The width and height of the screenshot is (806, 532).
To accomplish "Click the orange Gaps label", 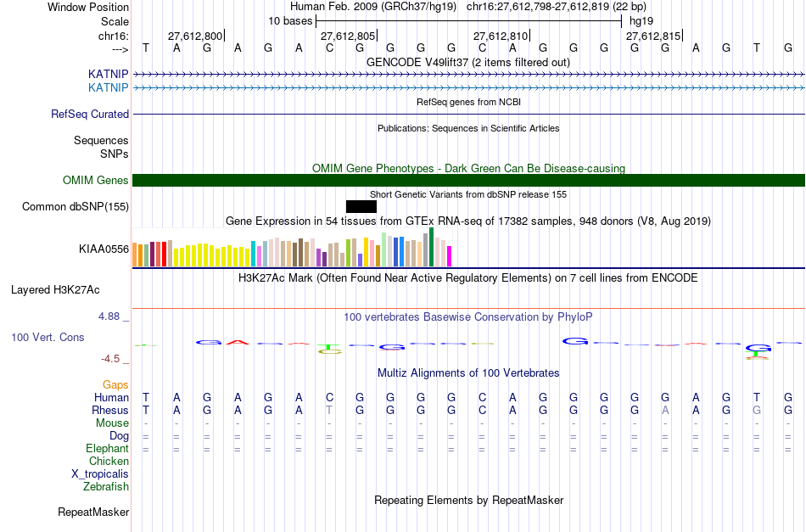I will (x=115, y=384).
